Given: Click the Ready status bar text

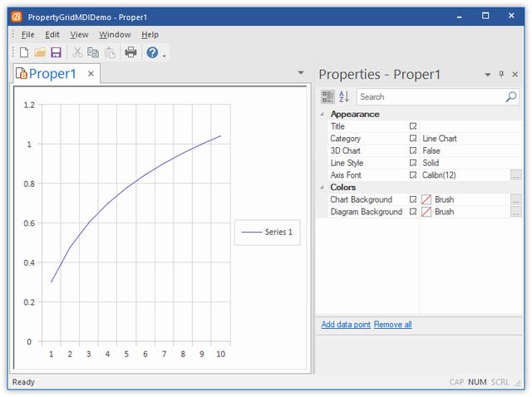Looking at the screenshot, I should click(x=23, y=382).
